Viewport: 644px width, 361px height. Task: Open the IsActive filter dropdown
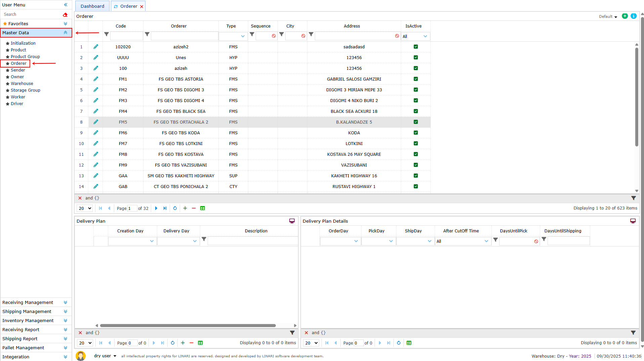click(x=416, y=36)
